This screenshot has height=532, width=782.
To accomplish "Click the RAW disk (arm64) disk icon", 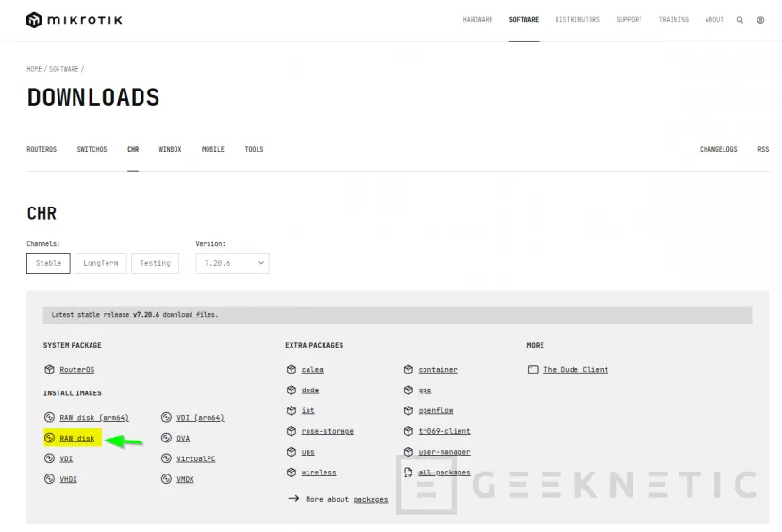I will [x=49, y=417].
